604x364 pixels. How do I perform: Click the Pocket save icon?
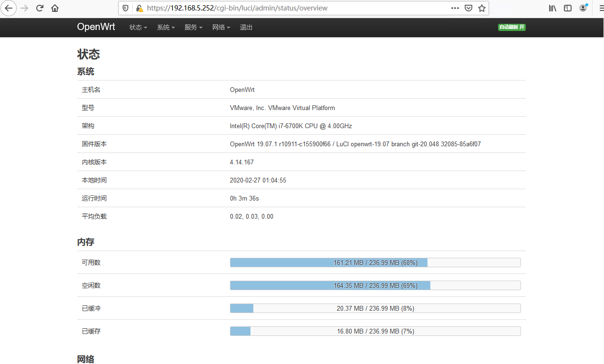pos(469,8)
